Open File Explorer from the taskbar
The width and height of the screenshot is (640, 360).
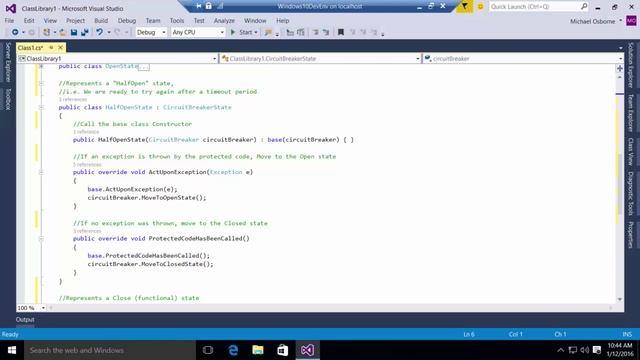[x=258, y=350]
